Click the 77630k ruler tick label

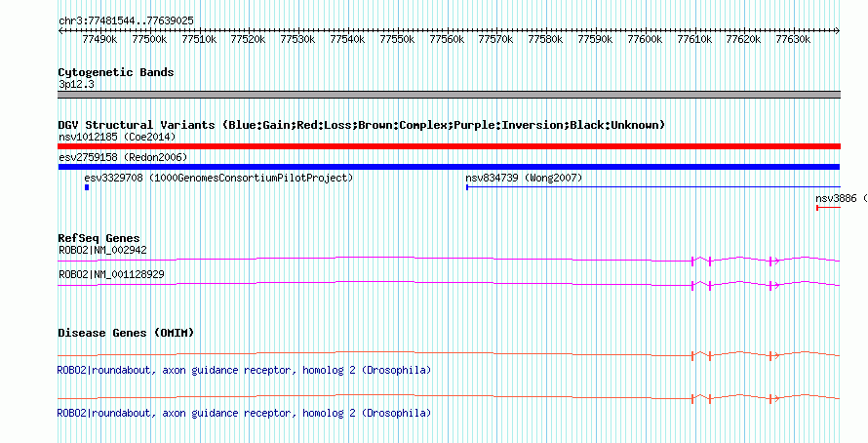tap(793, 40)
